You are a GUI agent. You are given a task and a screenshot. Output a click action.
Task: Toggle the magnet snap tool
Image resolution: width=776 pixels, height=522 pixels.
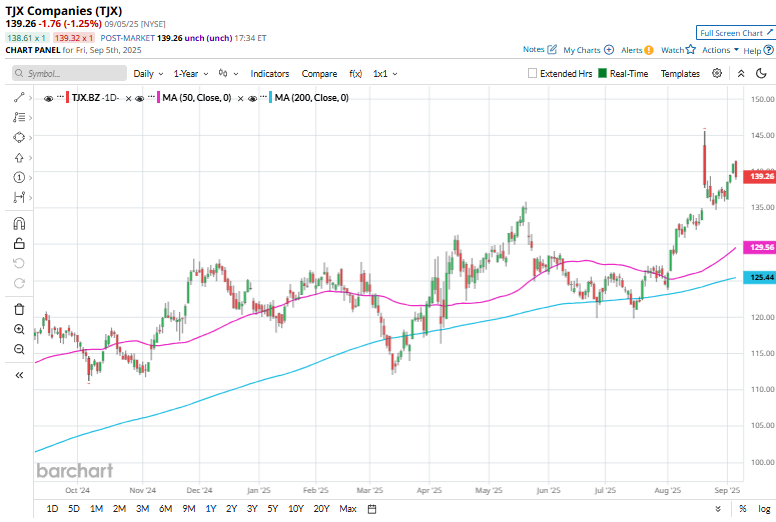coord(19,224)
